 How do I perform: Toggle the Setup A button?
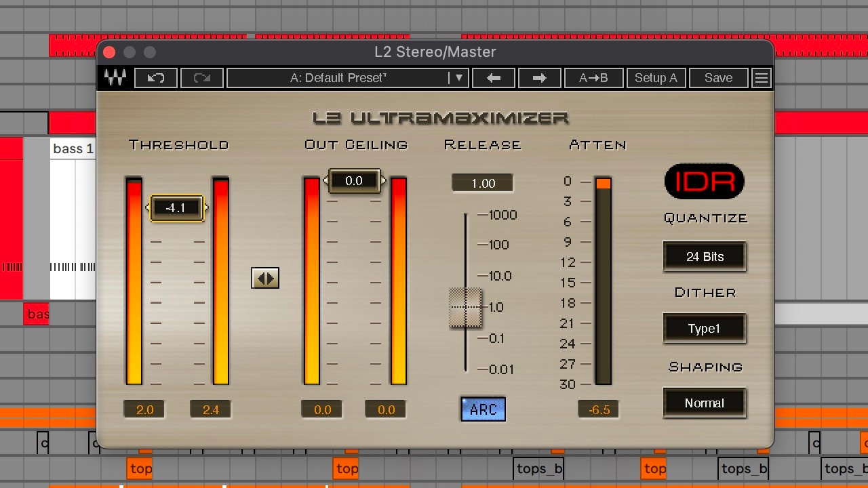(x=656, y=78)
